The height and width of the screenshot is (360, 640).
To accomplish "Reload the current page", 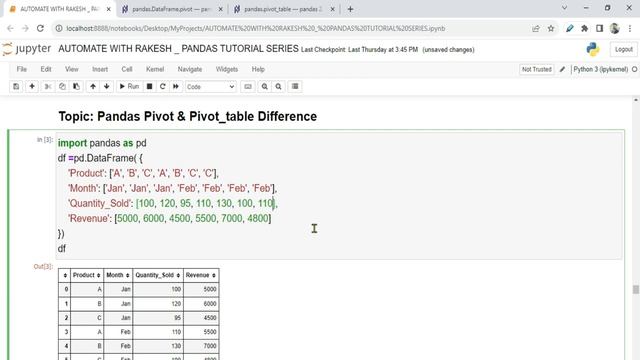I will point(40,29).
